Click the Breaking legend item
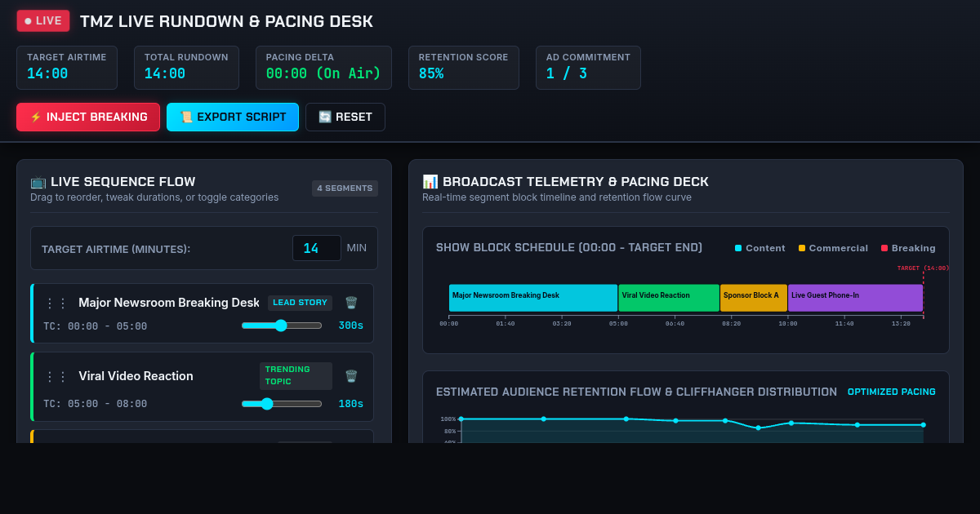This screenshot has width=980, height=514. pyautogui.click(x=908, y=248)
